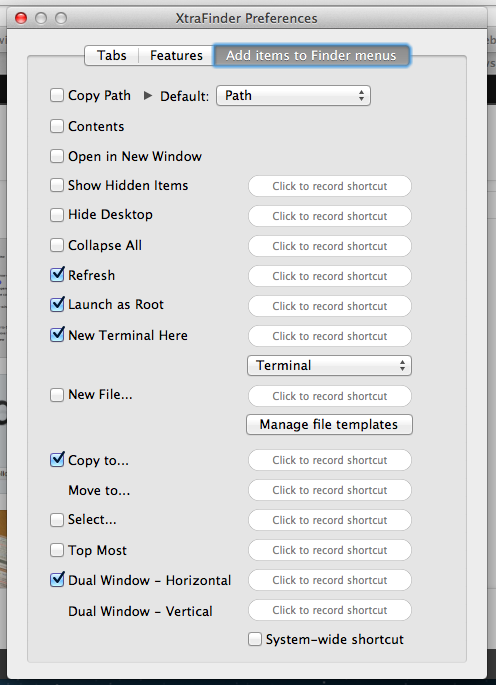Record a shortcut for Hide Desktop
Image resolution: width=496 pixels, height=685 pixels.
(330, 216)
